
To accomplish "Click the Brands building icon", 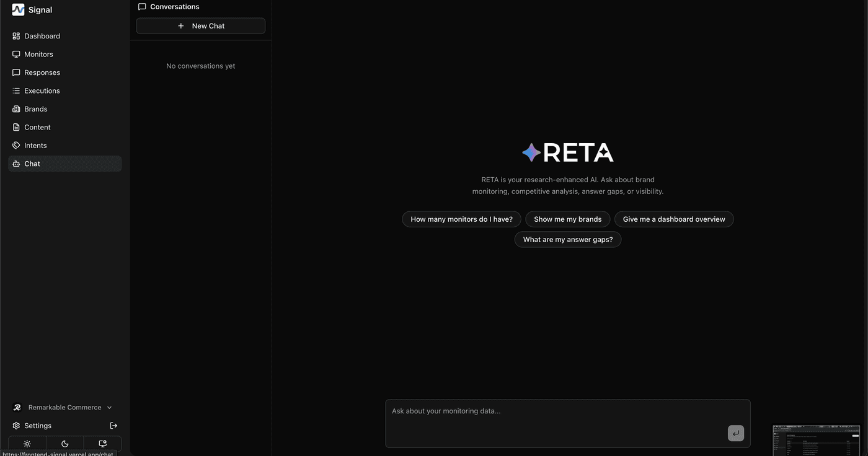I will click(x=16, y=109).
